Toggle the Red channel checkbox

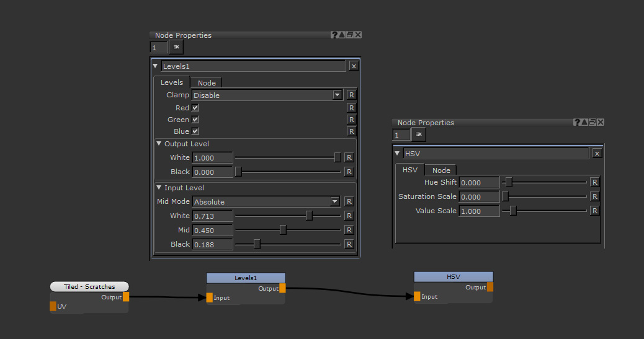pos(195,108)
